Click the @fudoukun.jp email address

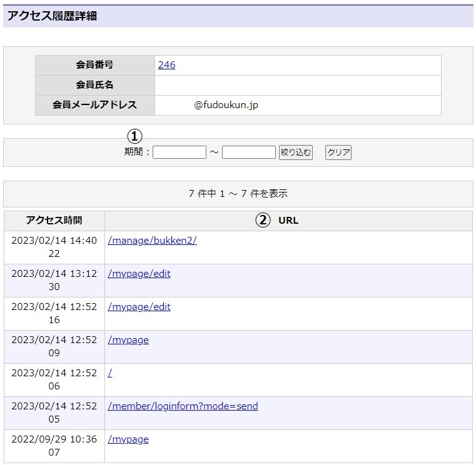(226, 105)
